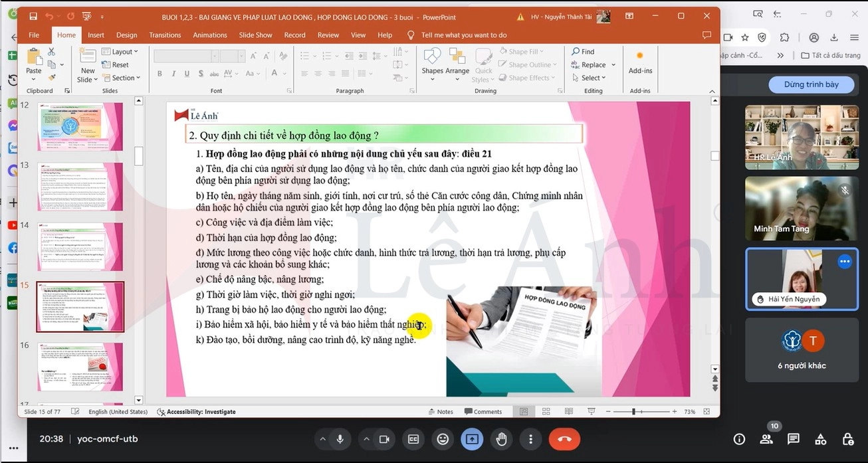Open the Section dropdown

(x=126, y=78)
